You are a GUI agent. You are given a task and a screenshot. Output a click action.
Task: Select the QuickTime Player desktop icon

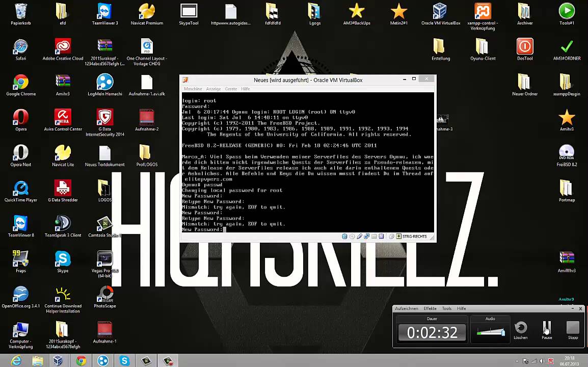coord(20,191)
